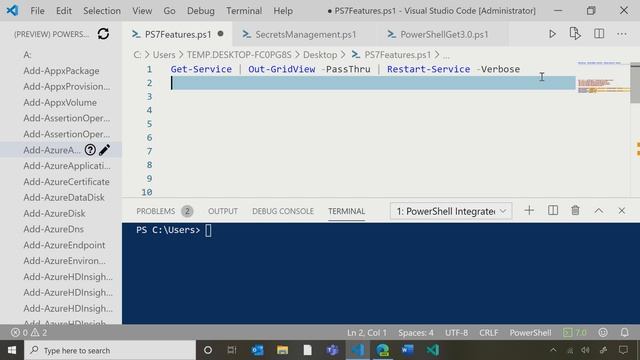Open the Help menu
The image size is (640, 360).
point(283,11)
